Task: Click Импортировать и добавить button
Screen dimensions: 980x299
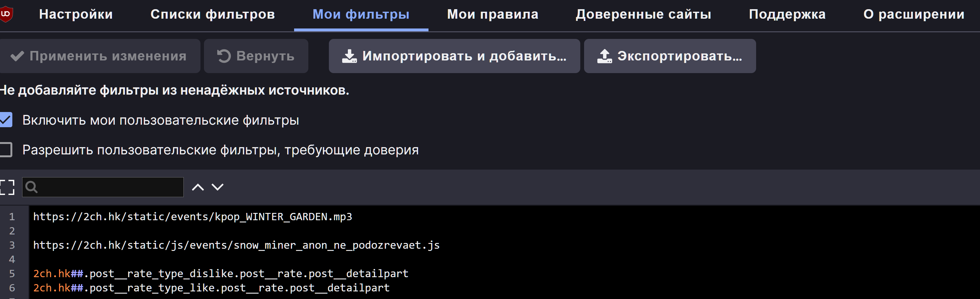Action: [x=454, y=56]
